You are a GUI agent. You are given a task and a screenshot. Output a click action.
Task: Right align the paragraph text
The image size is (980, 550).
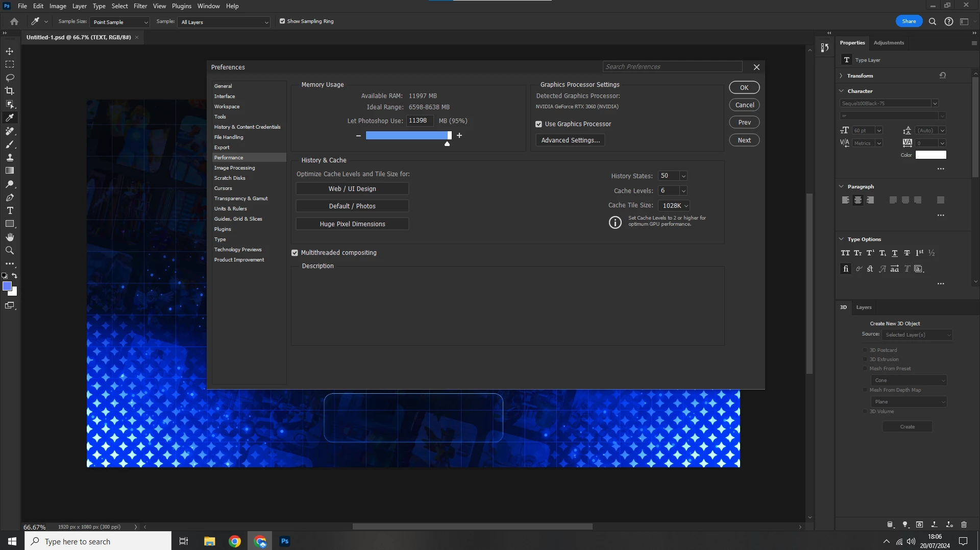point(870,200)
